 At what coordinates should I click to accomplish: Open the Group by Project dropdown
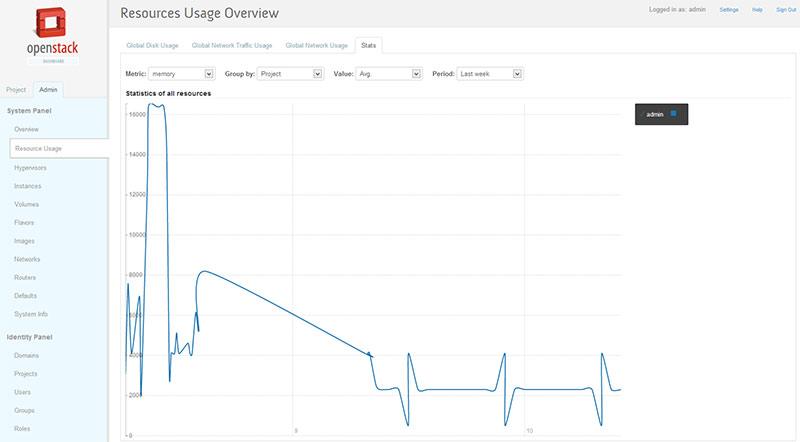click(x=290, y=74)
